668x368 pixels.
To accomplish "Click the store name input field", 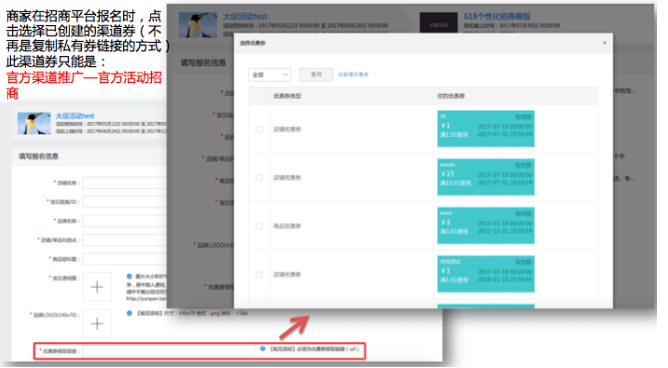I will click(x=124, y=183).
